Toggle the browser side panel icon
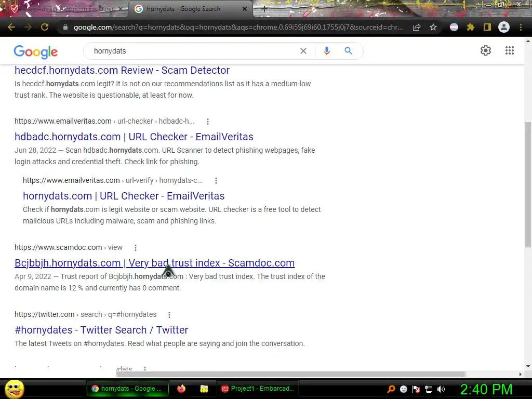 click(487, 27)
